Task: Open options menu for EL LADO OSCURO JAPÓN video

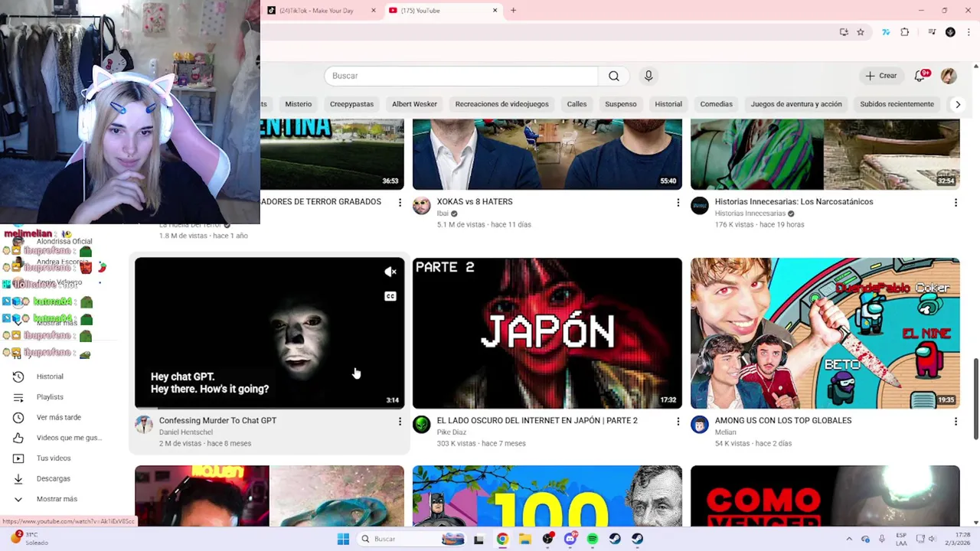Action: 678,422
